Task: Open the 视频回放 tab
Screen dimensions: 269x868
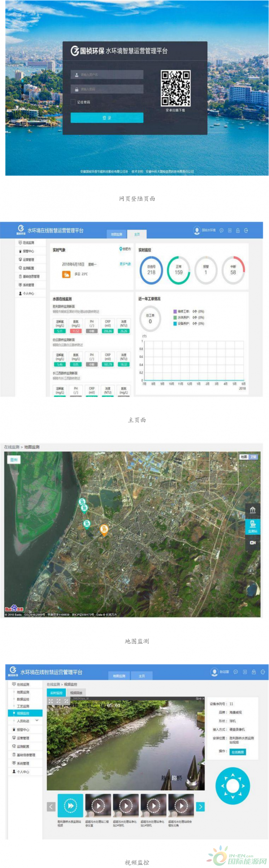Action: (76, 693)
